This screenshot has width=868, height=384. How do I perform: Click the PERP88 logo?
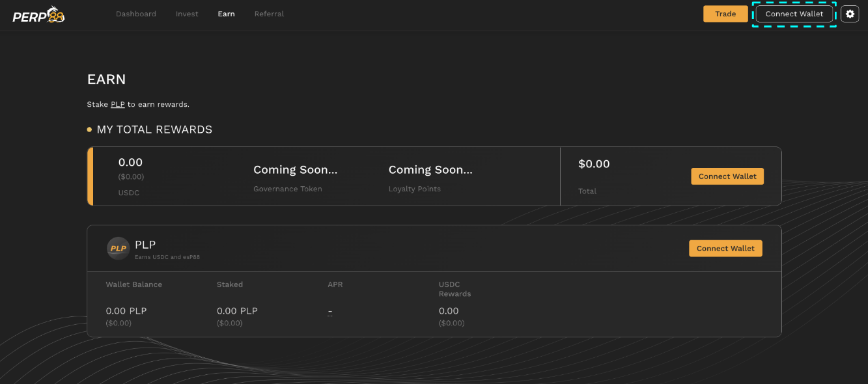click(38, 14)
